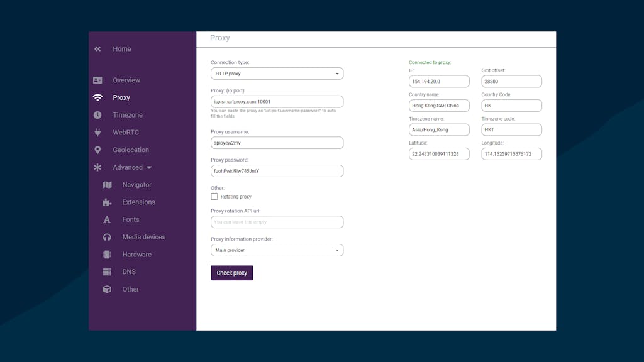Go to Home in the sidebar
Viewport: 644px width, 362px height.
pos(122,49)
